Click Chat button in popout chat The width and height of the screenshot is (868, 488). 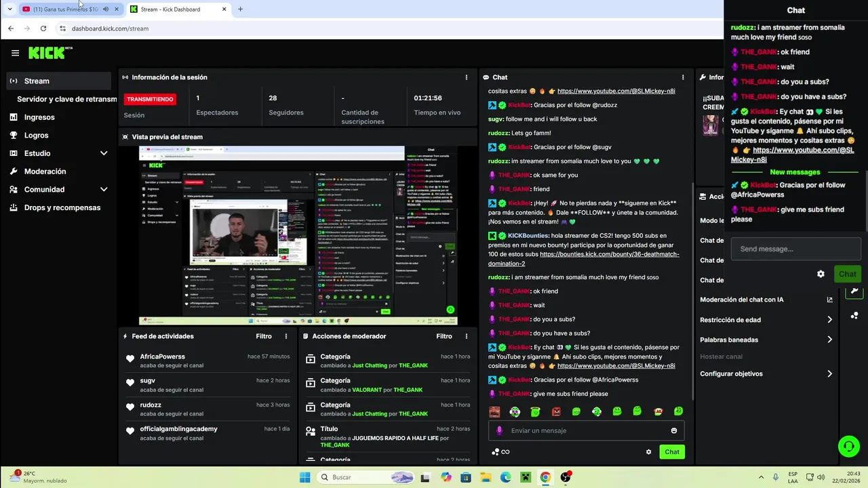[847, 274]
